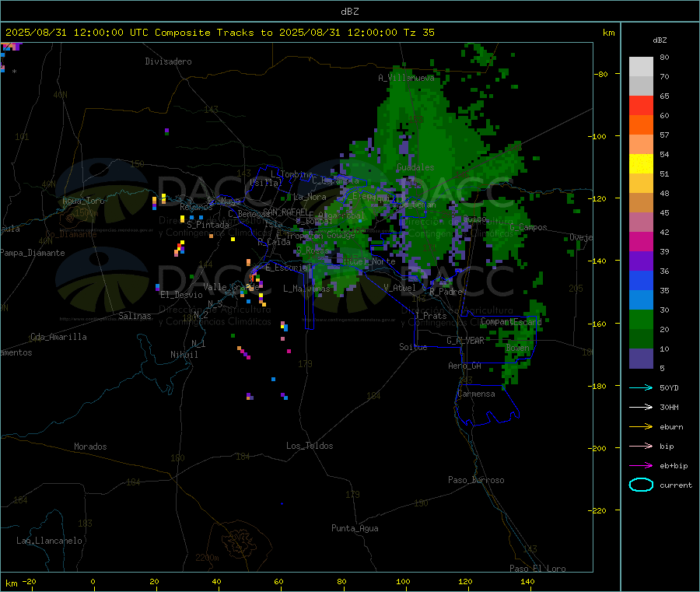Screen dimensions: 700x592
Task: Click the Cda_Amarilla map label
Action: [58, 337]
